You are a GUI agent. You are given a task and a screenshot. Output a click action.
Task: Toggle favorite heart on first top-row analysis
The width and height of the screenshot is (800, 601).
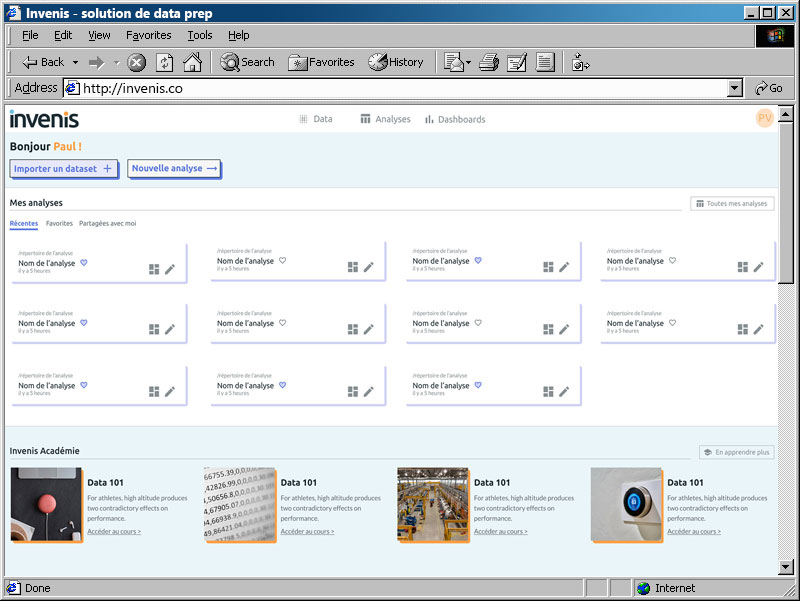click(84, 261)
